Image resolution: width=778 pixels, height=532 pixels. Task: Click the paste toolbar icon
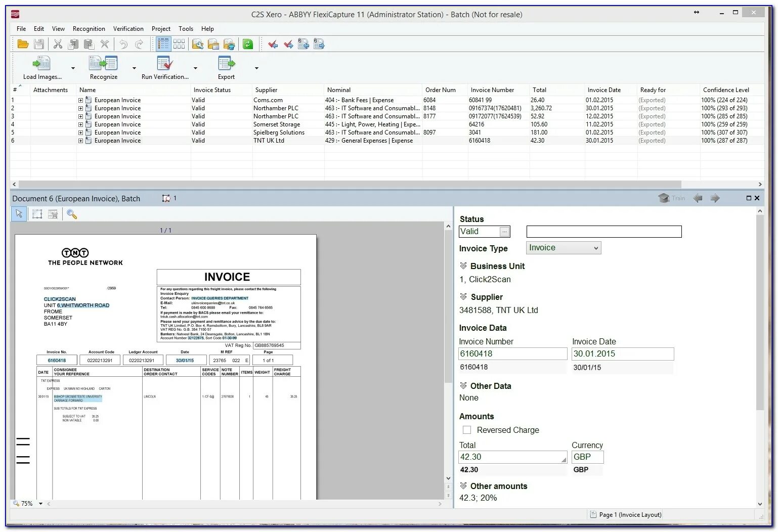[89, 45]
